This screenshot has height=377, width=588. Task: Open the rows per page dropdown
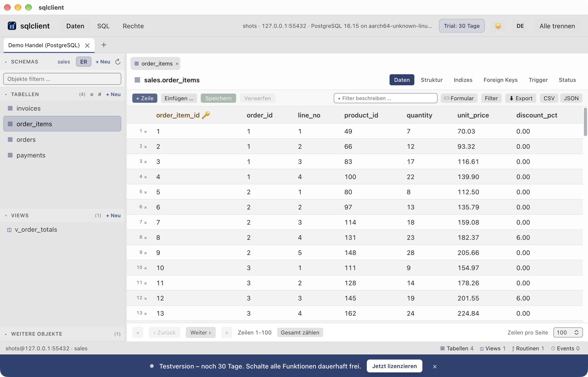tap(568, 333)
